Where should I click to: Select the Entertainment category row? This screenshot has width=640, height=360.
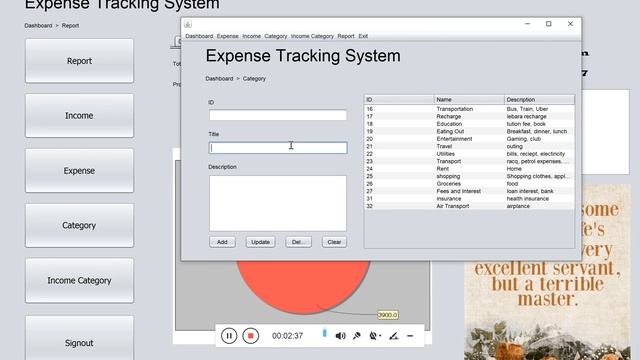[x=469, y=139]
